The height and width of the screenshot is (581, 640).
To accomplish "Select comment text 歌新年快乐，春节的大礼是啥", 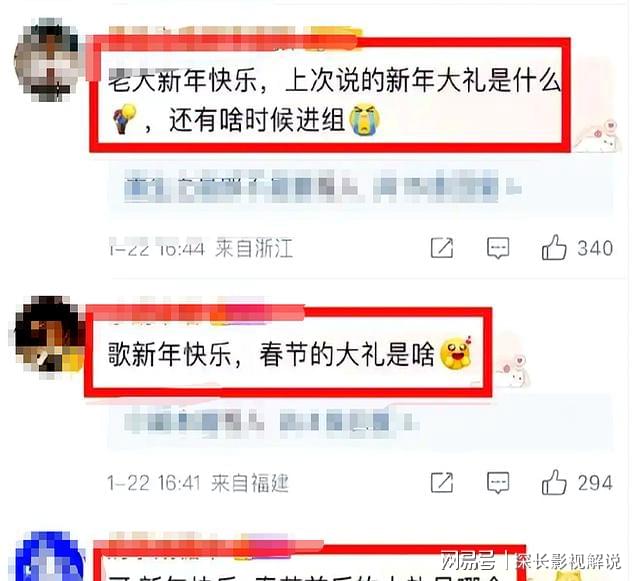I will (x=271, y=354).
